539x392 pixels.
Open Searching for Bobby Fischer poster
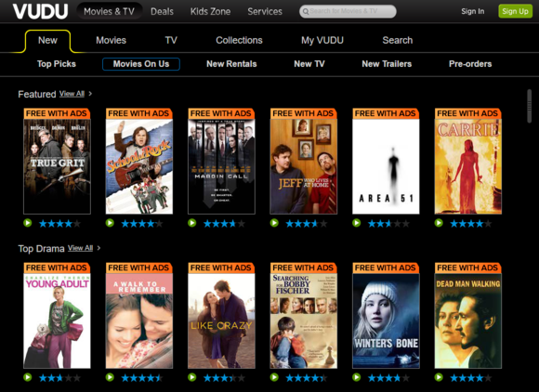pos(304,316)
